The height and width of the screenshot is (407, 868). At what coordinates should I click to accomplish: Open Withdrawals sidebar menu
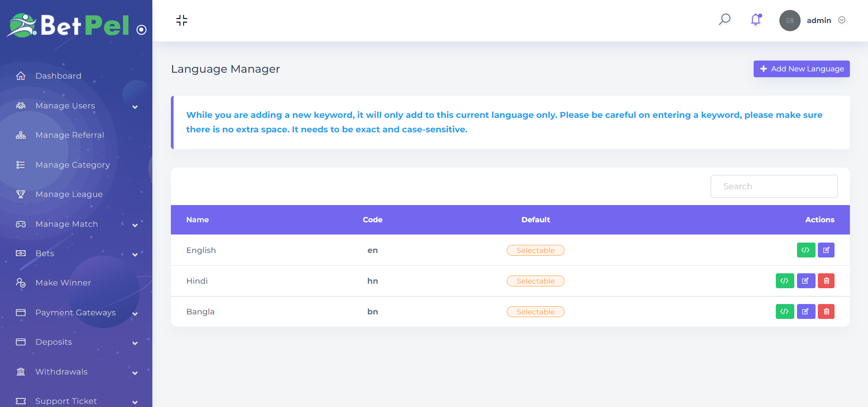[x=61, y=372]
